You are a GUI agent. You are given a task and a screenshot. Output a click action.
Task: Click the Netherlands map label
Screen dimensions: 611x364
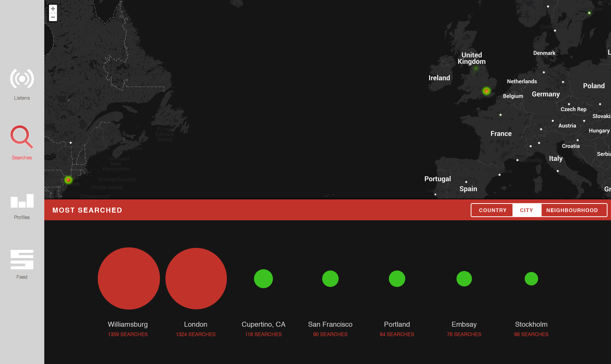(x=522, y=81)
